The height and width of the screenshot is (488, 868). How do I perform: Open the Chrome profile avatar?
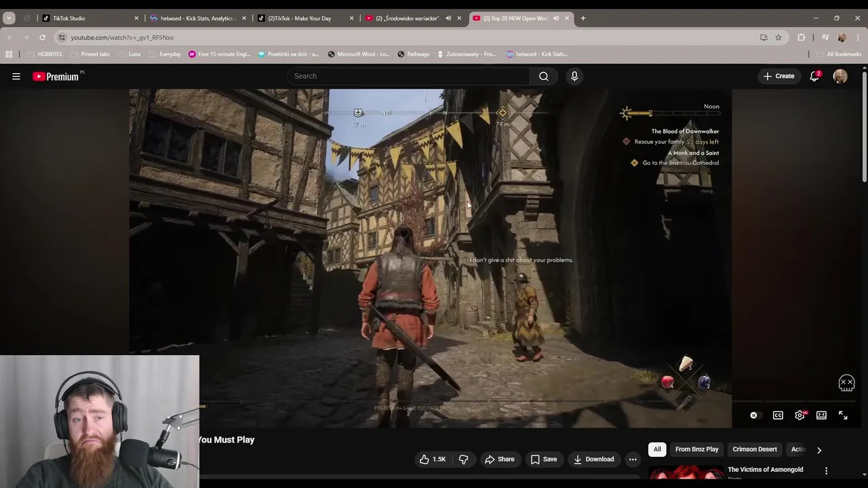[x=842, y=37]
